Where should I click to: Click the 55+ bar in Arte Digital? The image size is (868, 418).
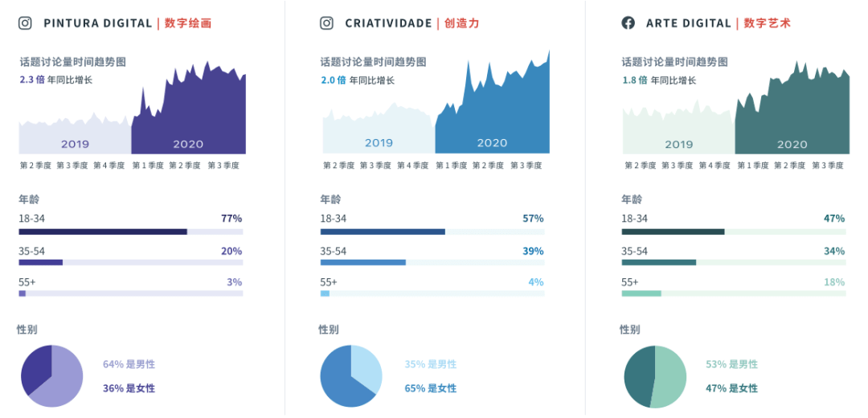(734, 293)
